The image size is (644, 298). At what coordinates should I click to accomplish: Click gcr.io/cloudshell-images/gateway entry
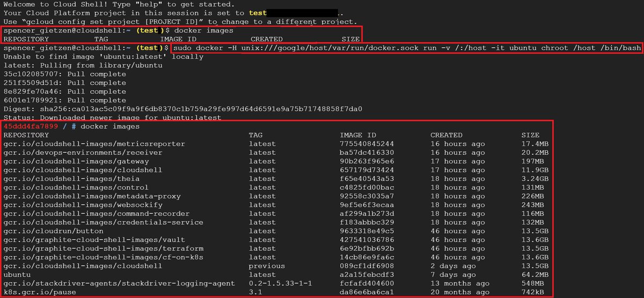tap(76, 161)
